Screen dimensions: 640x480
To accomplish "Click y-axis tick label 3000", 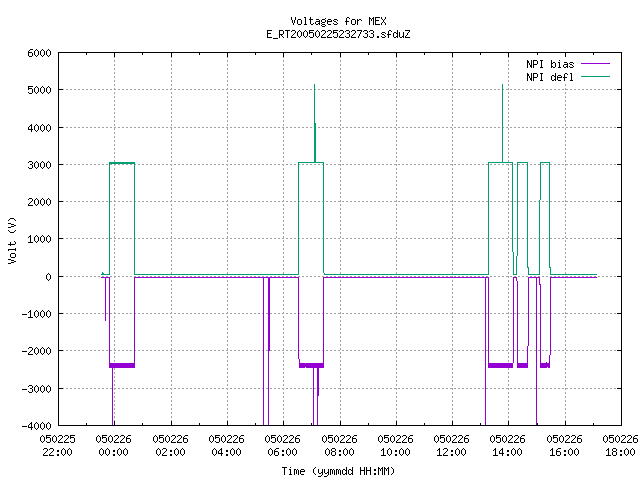I will [39, 165].
